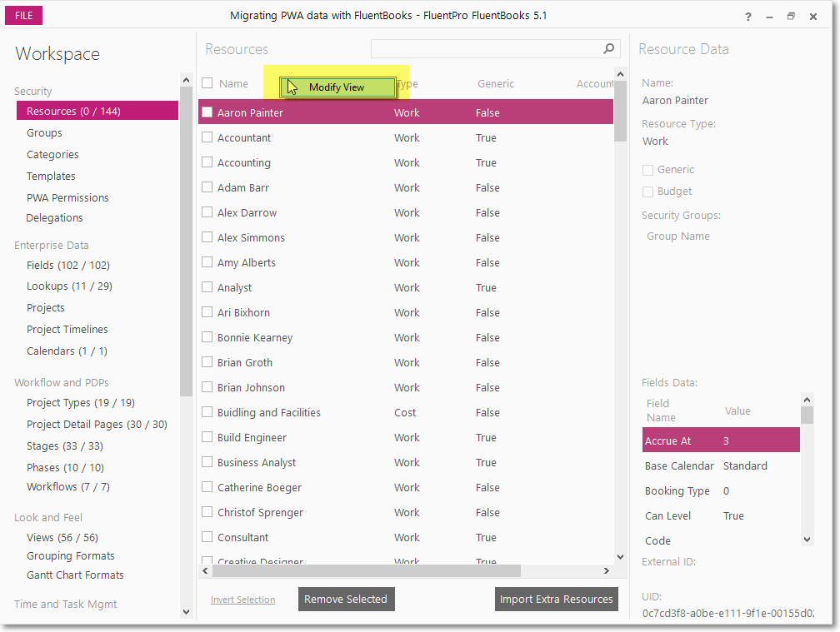The image size is (840, 632).
Task: Select Projects under Enterprise Data
Action: tap(46, 308)
